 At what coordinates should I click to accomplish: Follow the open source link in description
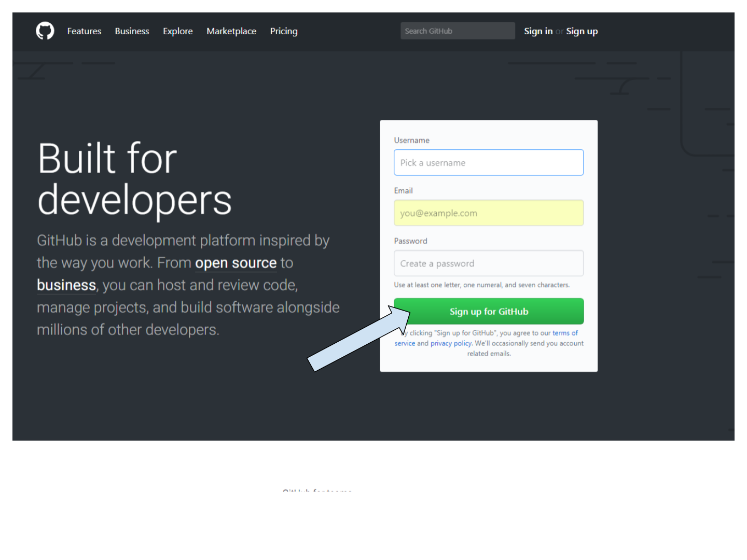236,263
